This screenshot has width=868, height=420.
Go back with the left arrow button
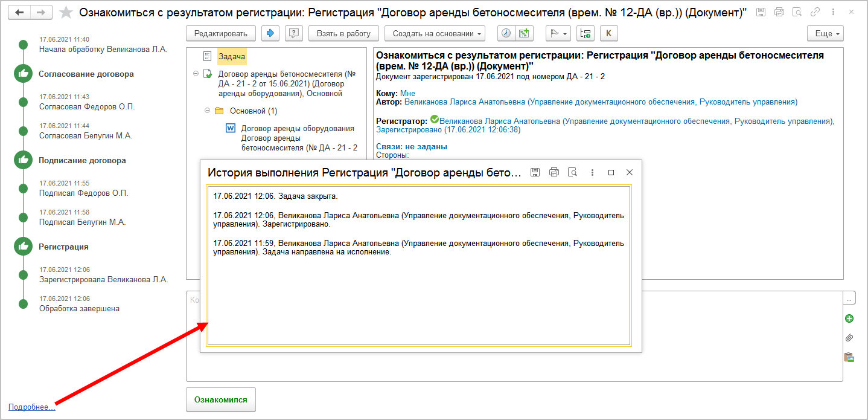(19, 13)
